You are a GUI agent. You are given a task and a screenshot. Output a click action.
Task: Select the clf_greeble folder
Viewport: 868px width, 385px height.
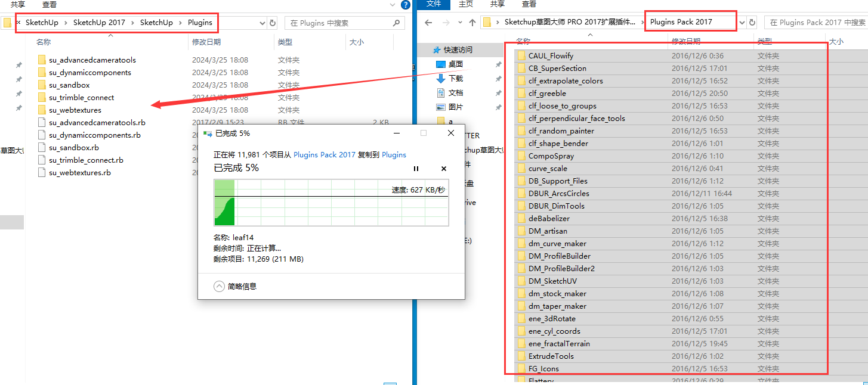coord(547,94)
